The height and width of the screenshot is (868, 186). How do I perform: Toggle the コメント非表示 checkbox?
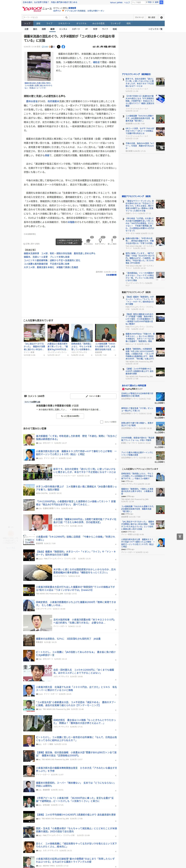pos(102,422)
